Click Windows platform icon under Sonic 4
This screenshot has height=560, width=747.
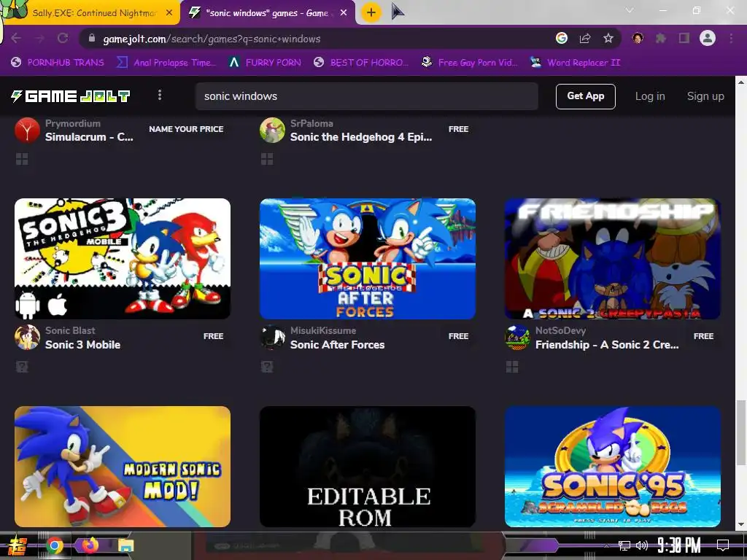[x=267, y=159]
